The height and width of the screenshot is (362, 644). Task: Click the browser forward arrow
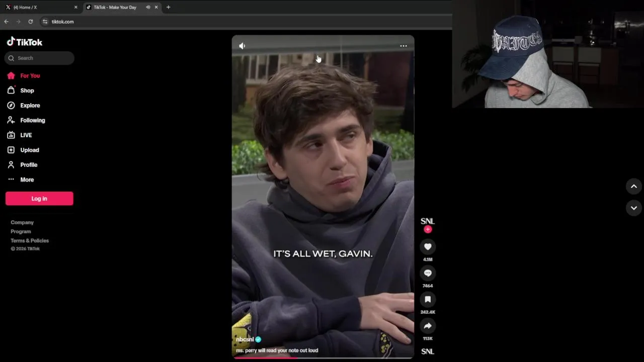(18, 22)
